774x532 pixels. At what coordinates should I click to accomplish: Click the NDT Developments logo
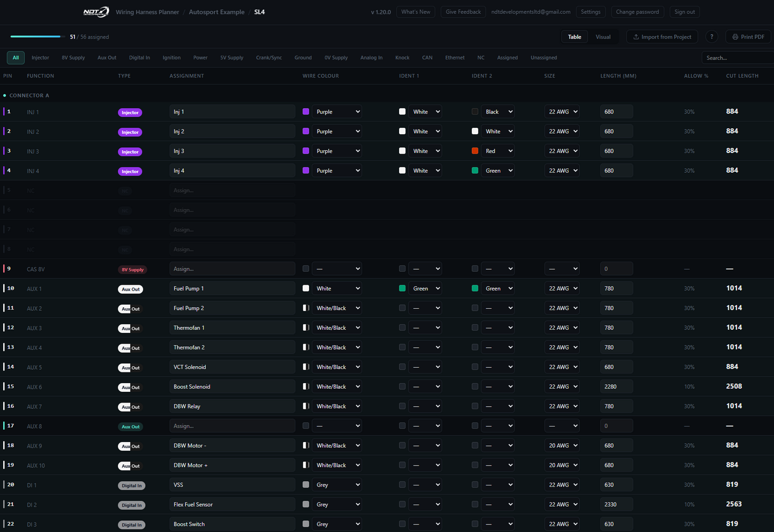pyautogui.click(x=96, y=12)
